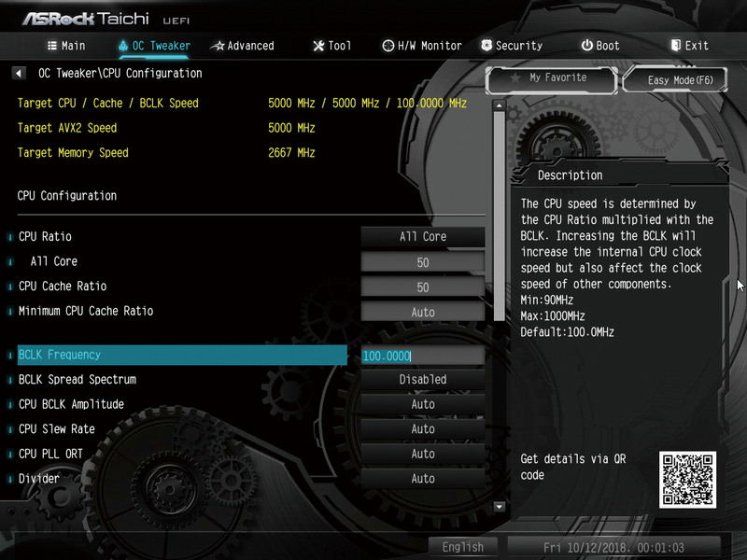Click the scroll up arrow of settings list
The width and height of the screenshot is (747, 560).
point(499,105)
